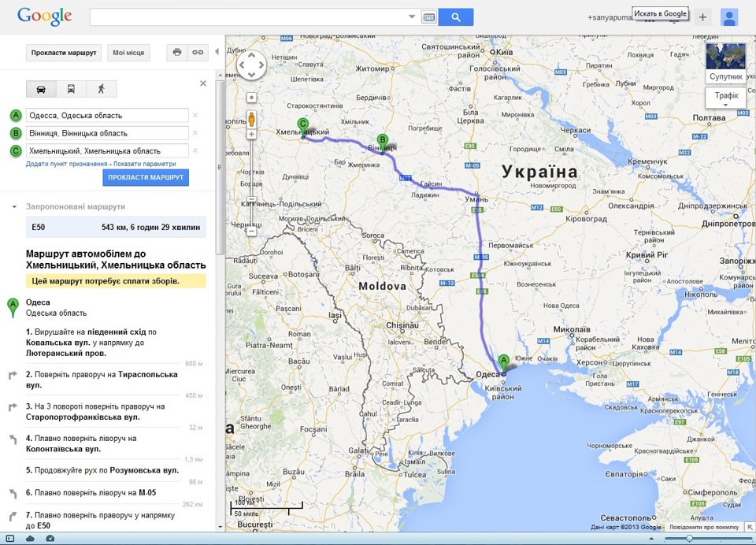Click 'Показати параметри' link

click(145, 164)
